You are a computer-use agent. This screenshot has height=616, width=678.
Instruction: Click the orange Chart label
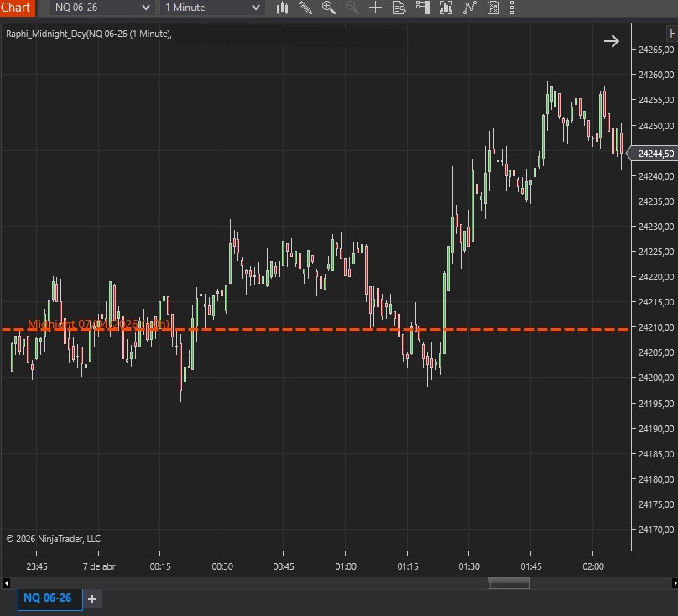[17, 8]
